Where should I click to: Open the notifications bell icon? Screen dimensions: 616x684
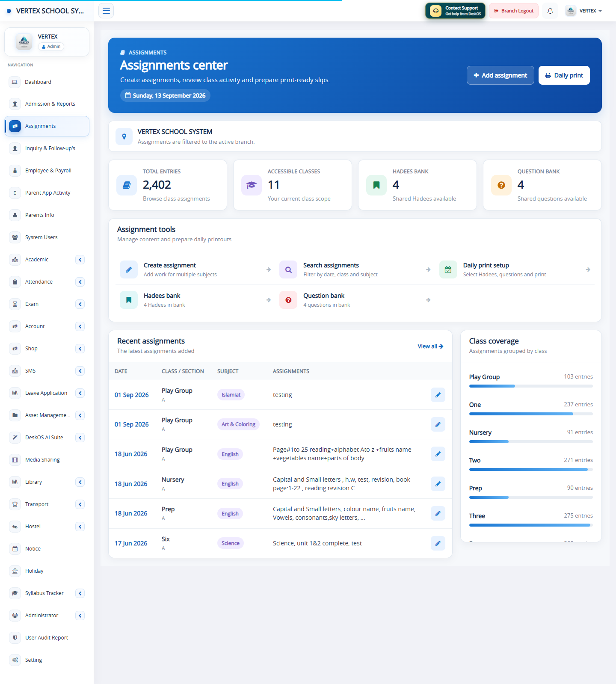pyautogui.click(x=550, y=11)
